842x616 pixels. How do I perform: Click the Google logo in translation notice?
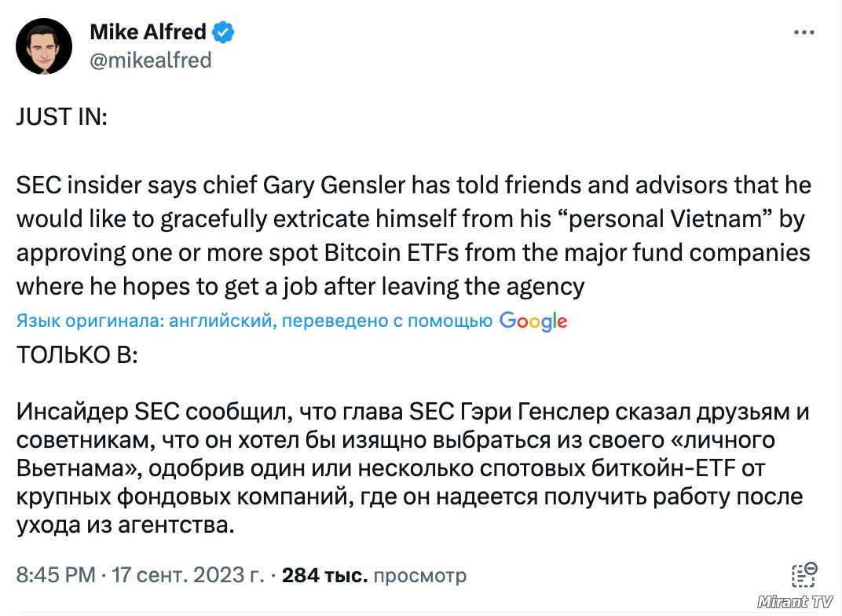pos(533,321)
